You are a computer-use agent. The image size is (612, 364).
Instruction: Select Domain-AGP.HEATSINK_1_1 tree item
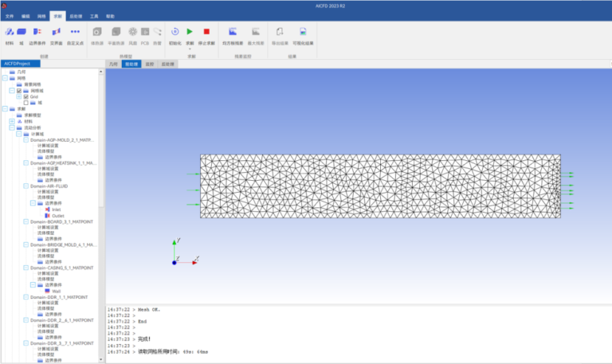[x=63, y=163]
